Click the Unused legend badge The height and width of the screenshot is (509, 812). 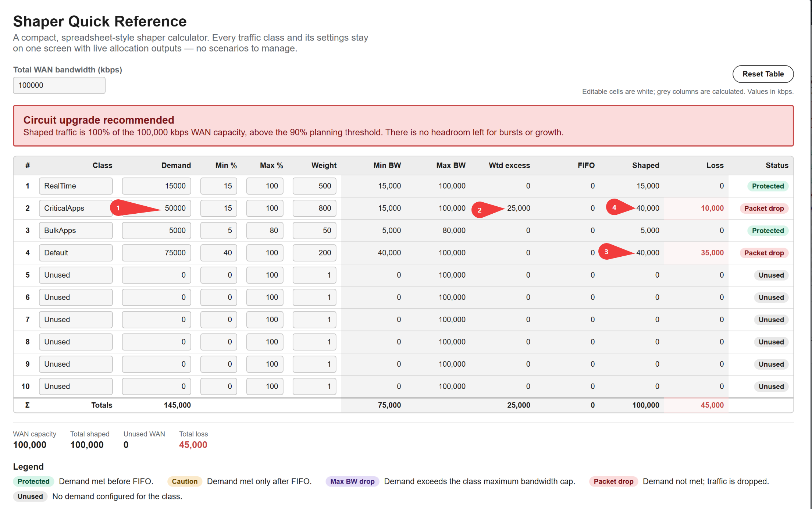tap(30, 496)
